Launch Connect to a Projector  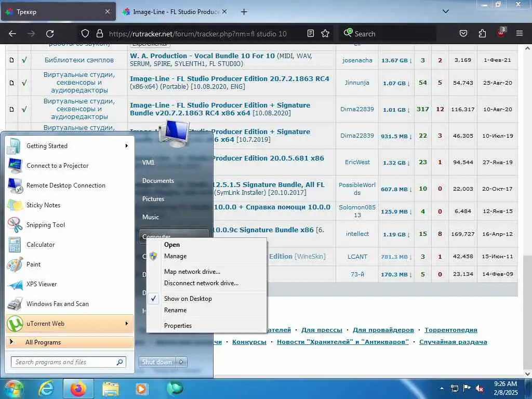pyautogui.click(x=69, y=166)
